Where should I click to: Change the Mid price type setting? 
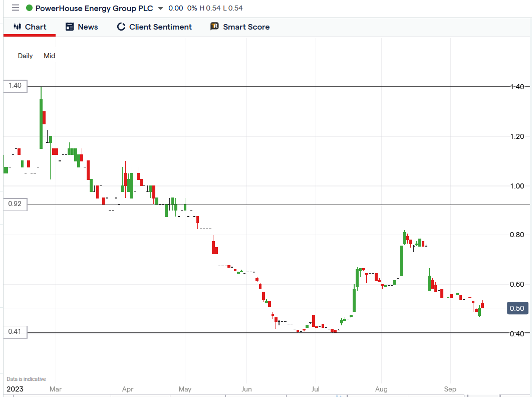[49, 56]
